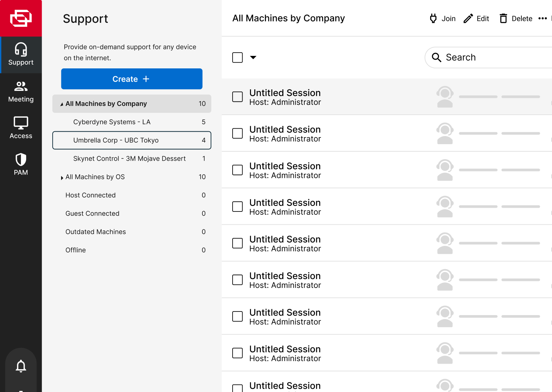
Task: Select Cyberdyne Systems - LA group
Action: pos(112,122)
